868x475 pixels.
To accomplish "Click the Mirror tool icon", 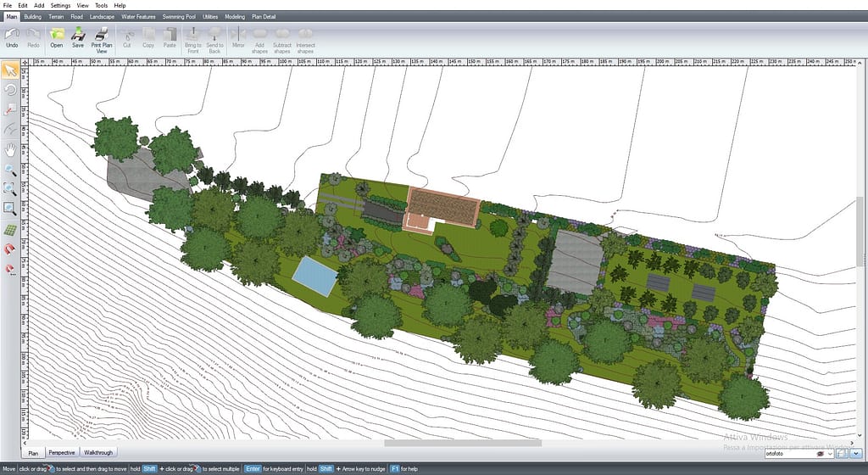I will coord(238,38).
